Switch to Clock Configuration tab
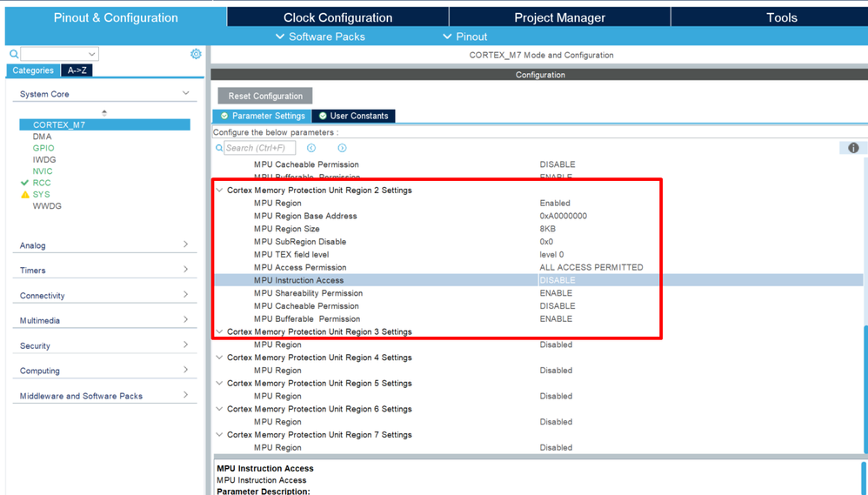Screen dimensions: 868x495 coord(337,17)
